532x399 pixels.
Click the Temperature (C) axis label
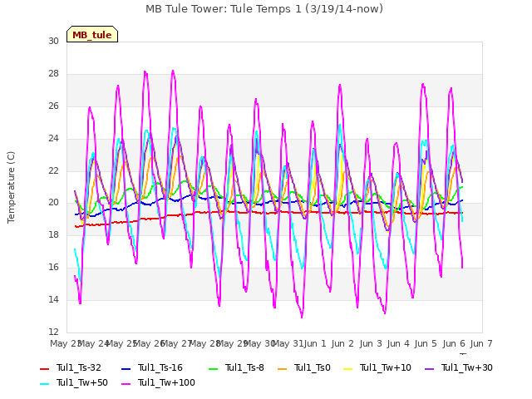pos(11,187)
